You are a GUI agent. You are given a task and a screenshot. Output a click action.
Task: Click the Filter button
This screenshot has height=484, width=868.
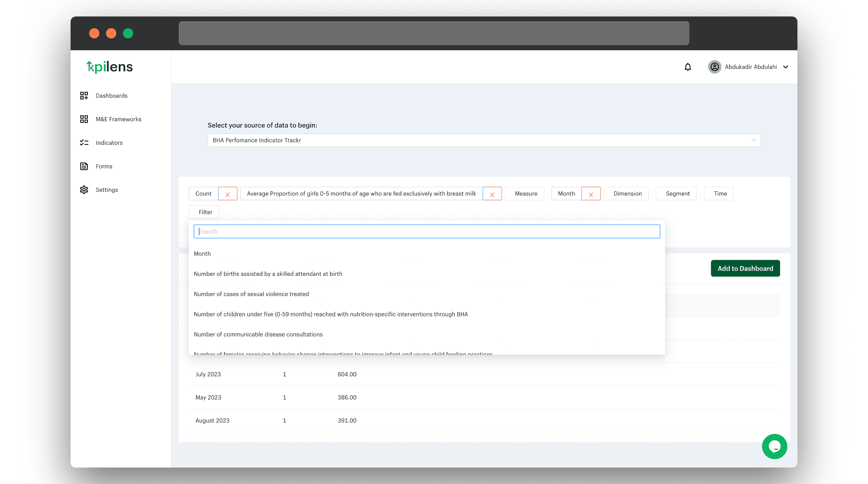(x=205, y=212)
